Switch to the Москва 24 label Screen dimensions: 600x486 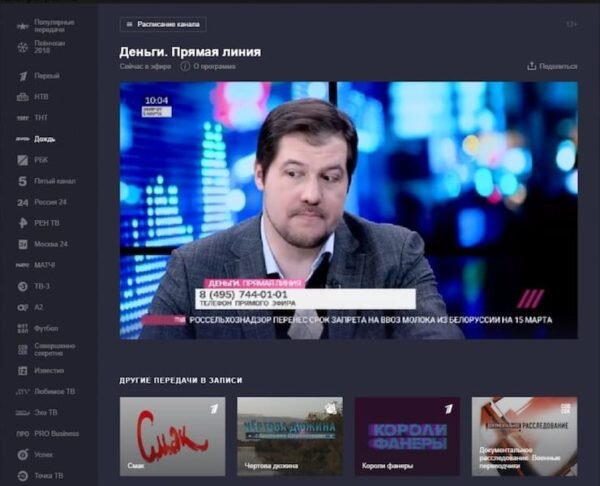click(x=51, y=244)
